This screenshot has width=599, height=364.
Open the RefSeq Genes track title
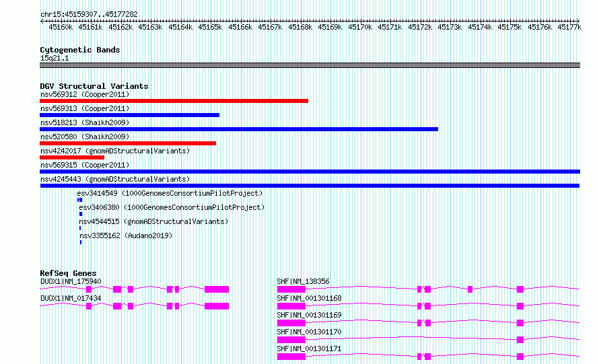(x=68, y=273)
